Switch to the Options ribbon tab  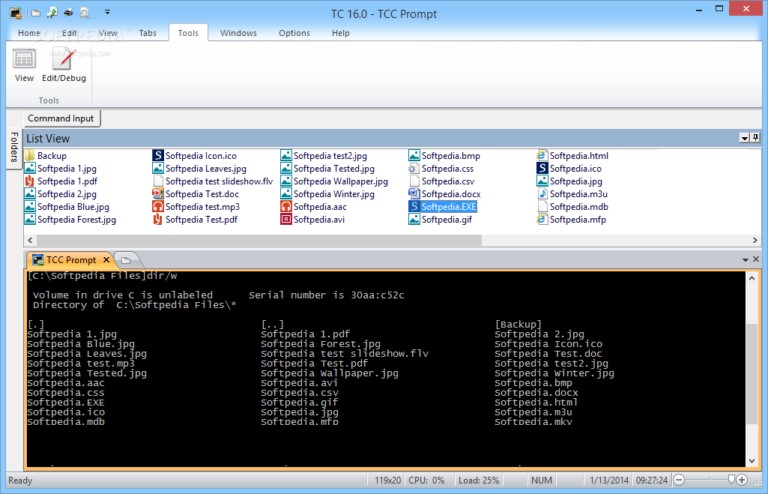click(x=294, y=33)
